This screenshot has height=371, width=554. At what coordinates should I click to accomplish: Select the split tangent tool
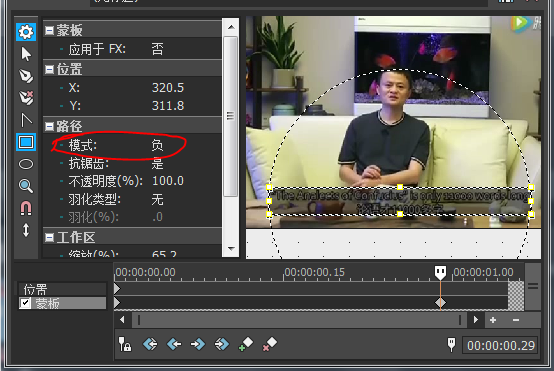[26, 120]
